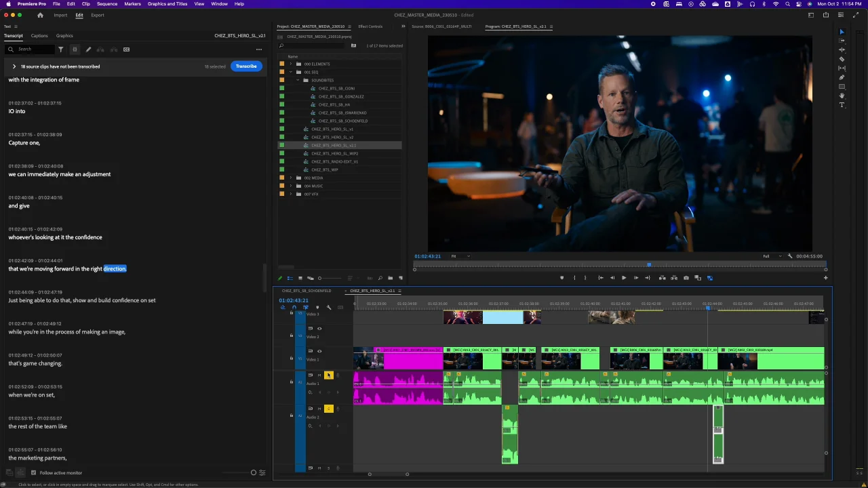This screenshot has width=868, height=488.
Task: Switch to the Captions tab
Action: point(39,35)
